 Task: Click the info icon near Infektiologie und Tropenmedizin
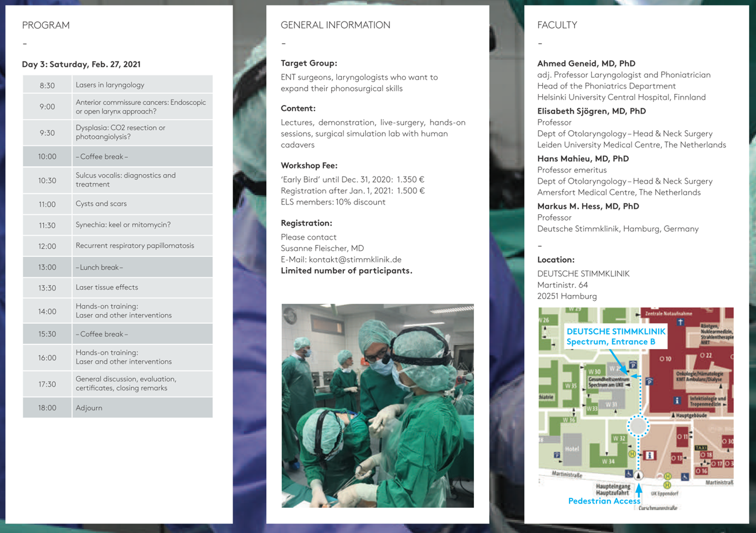click(677, 400)
